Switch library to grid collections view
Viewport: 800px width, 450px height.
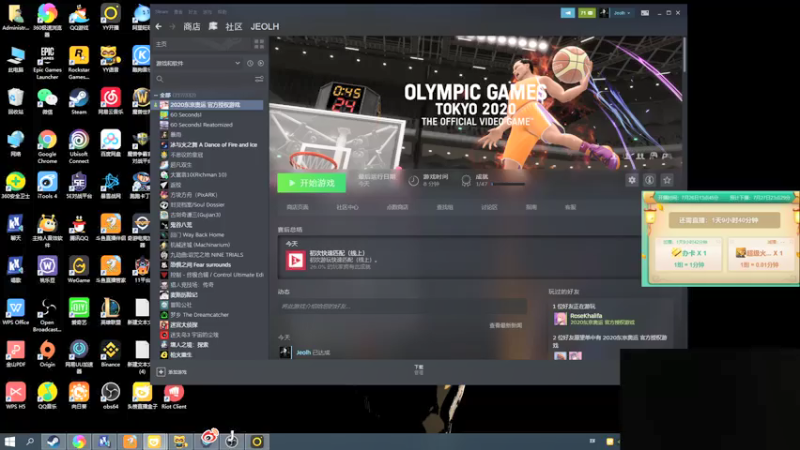259,44
